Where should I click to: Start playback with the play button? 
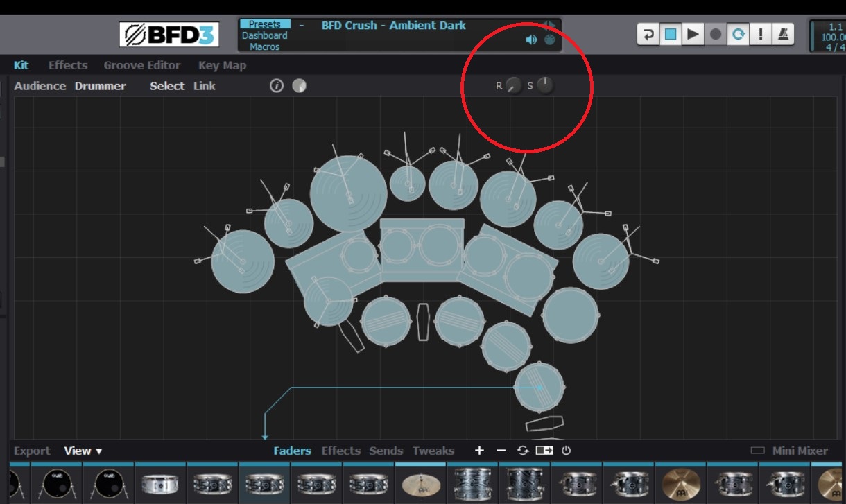tap(693, 34)
